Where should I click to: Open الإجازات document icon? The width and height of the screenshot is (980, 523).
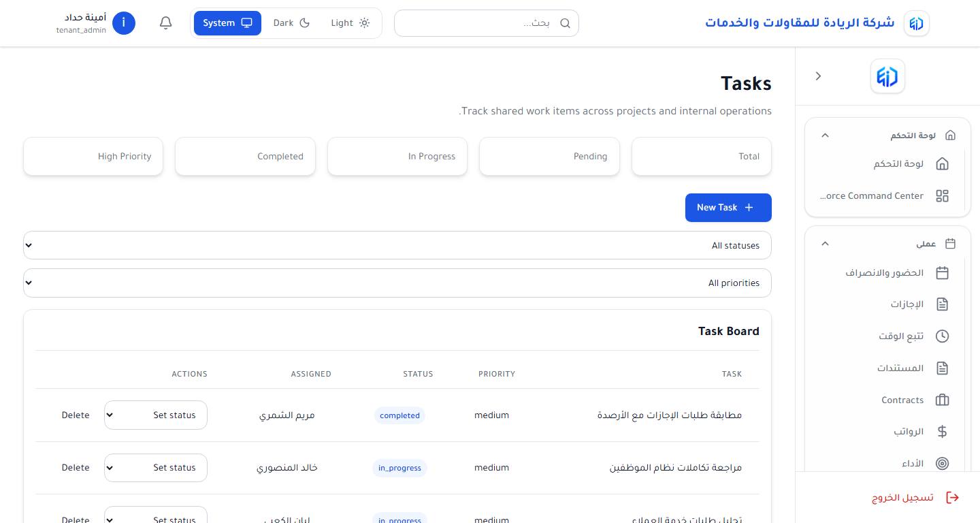(x=942, y=304)
